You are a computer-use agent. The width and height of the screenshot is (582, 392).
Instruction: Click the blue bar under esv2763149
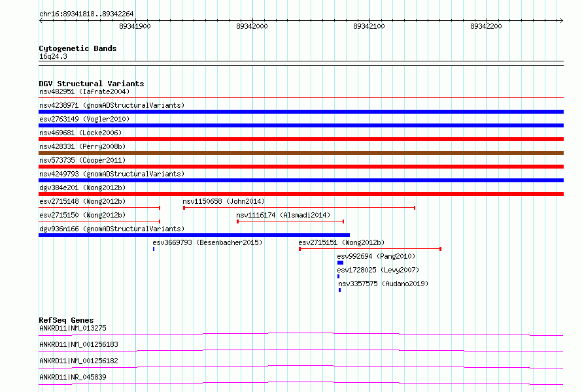[301, 125]
